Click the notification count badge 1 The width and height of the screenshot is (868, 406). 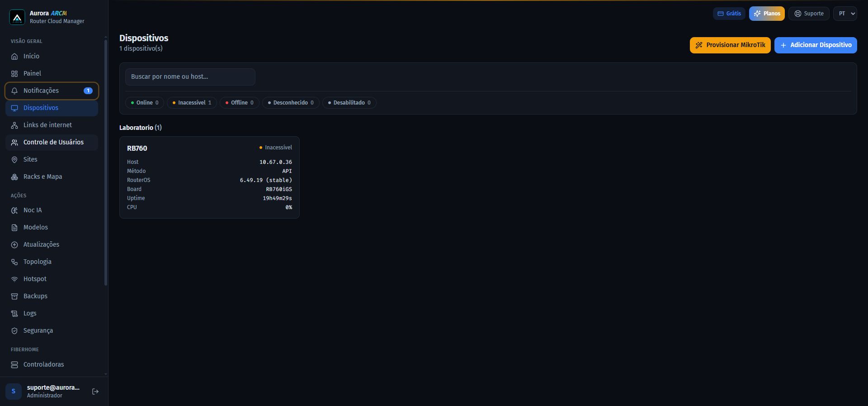[88, 91]
